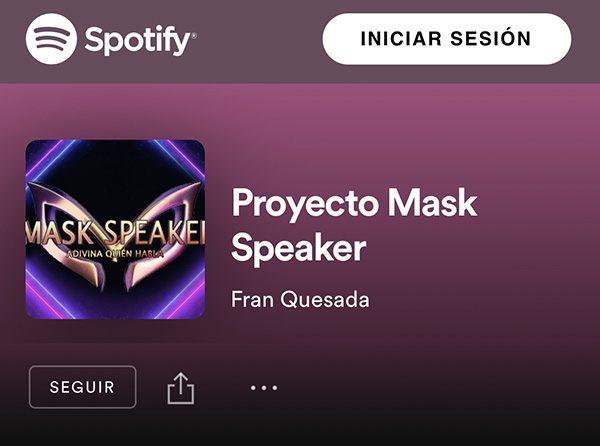The image size is (600, 446).
Task: Show more actions via ellipsis icon
Action: [264, 388]
